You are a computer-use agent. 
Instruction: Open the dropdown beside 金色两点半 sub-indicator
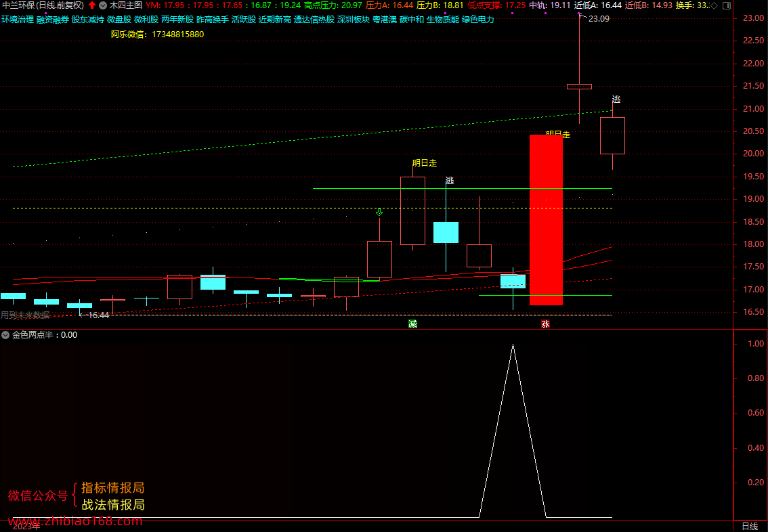tap(5, 335)
